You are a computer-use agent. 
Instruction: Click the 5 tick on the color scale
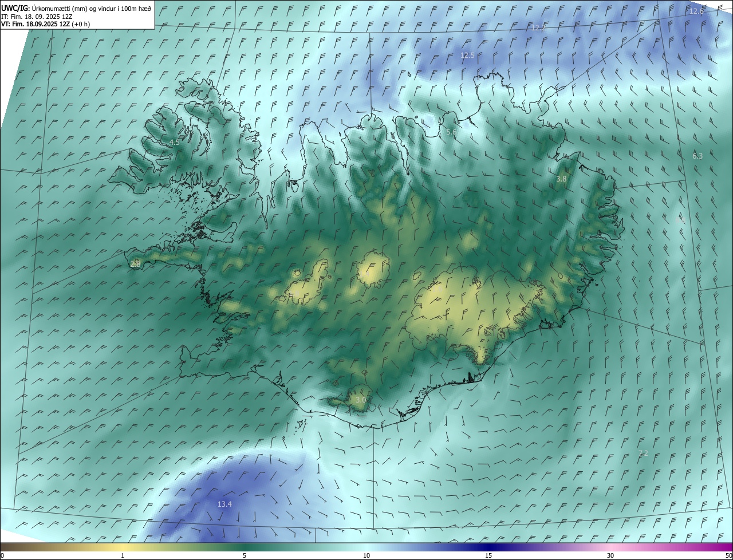pos(245,555)
